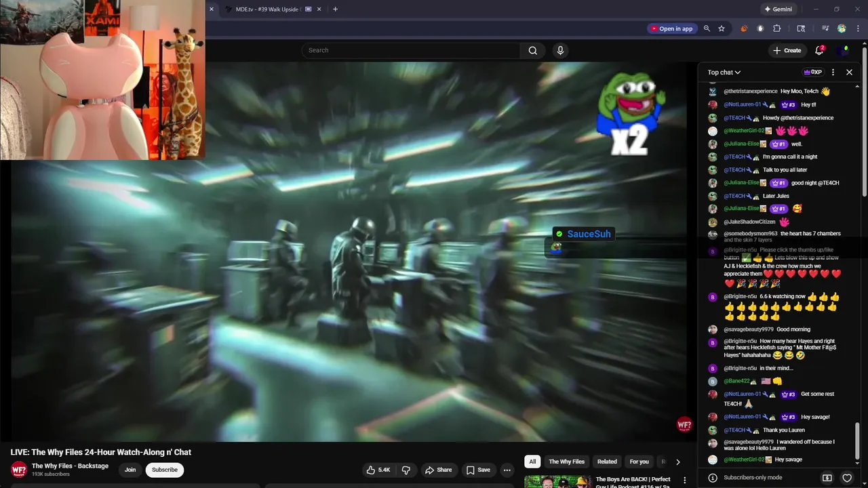Open The Why Files - Backstage channel link

[70, 466]
